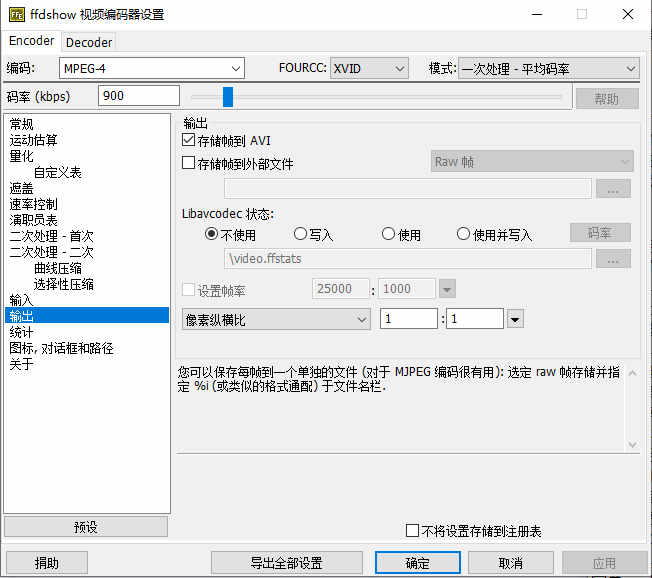Click the 预设 presets button

(x=86, y=527)
